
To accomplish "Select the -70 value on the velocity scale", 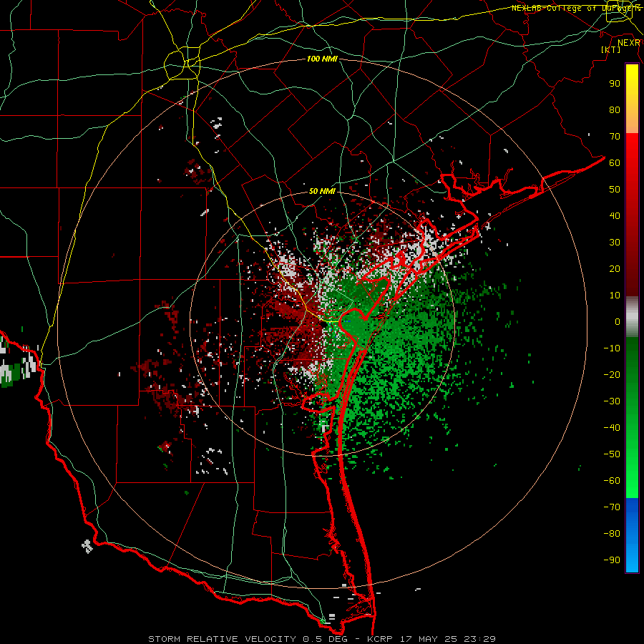I will click(612, 507).
